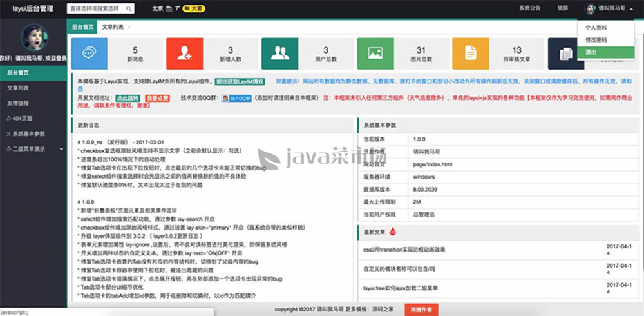Click the dark navy copy documents icon

[566, 54]
